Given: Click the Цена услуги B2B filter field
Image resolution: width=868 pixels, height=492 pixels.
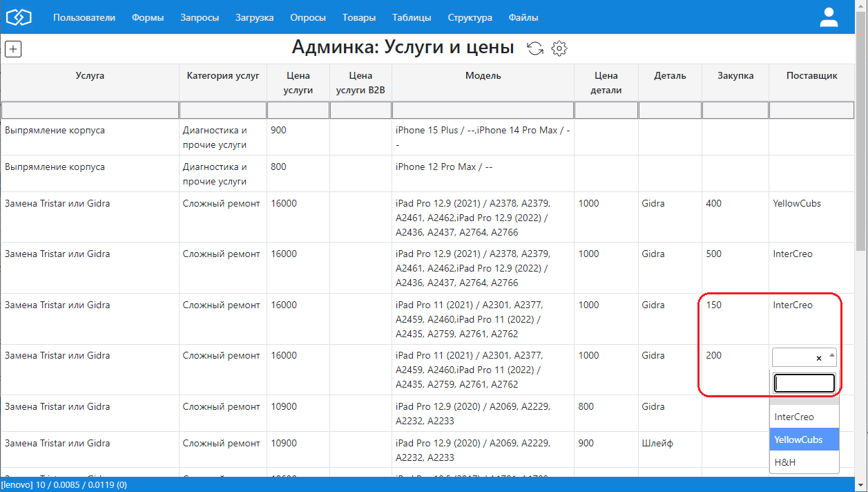Looking at the screenshot, I should (360, 110).
